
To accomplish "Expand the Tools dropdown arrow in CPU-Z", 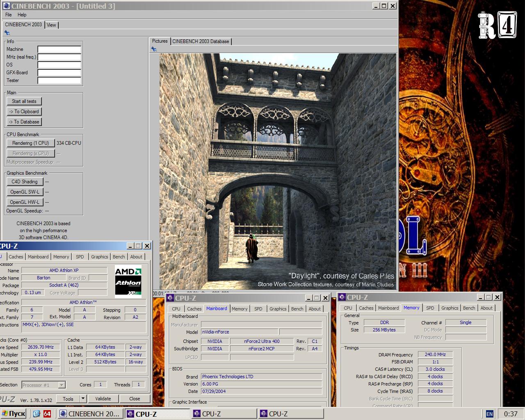I will [x=83, y=399].
